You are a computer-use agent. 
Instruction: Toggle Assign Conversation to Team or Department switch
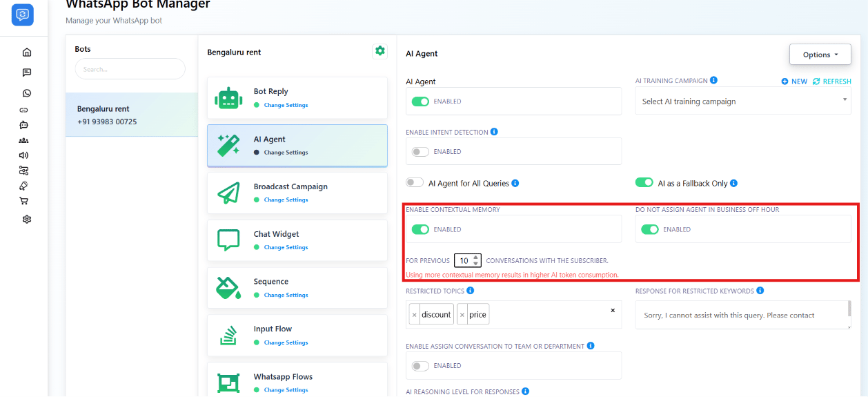click(420, 366)
